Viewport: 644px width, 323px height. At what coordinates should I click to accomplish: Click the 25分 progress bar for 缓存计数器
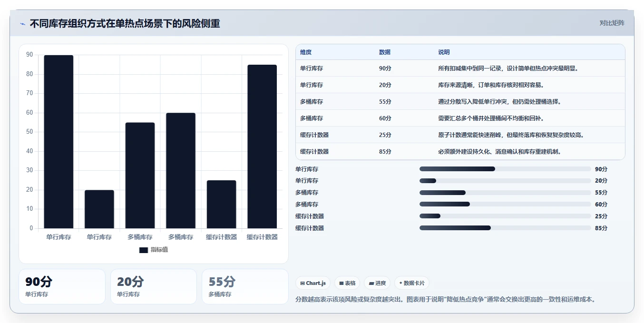(x=505, y=216)
